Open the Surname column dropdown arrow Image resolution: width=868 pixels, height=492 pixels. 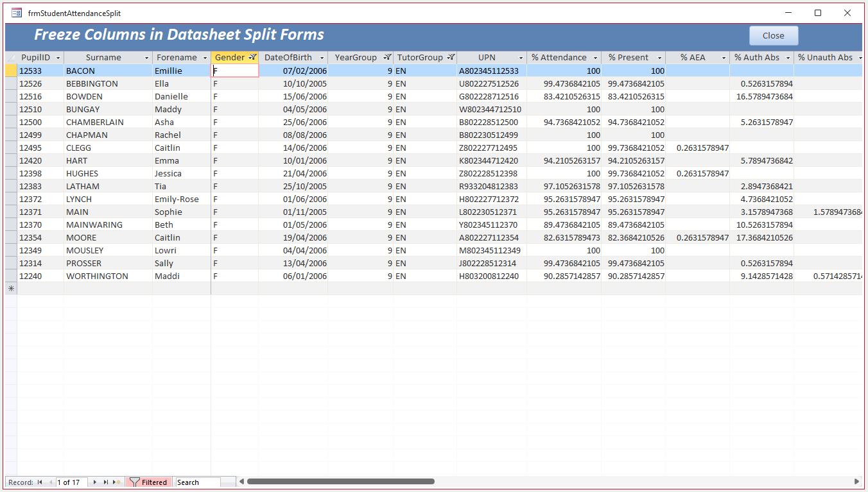146,58
